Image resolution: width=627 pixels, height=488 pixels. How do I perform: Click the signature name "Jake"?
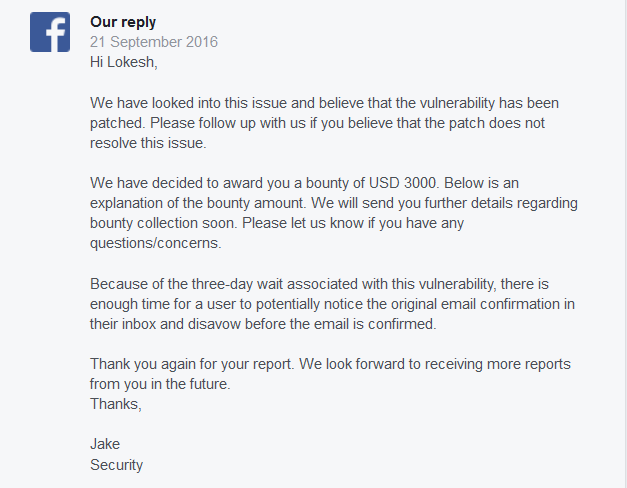(105, 444)
